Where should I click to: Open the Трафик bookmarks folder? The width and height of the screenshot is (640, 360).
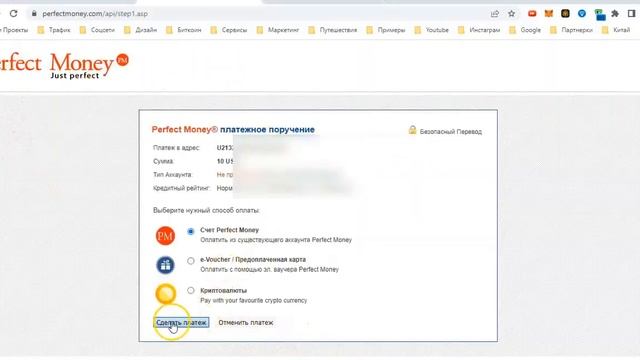click(53, 30)
